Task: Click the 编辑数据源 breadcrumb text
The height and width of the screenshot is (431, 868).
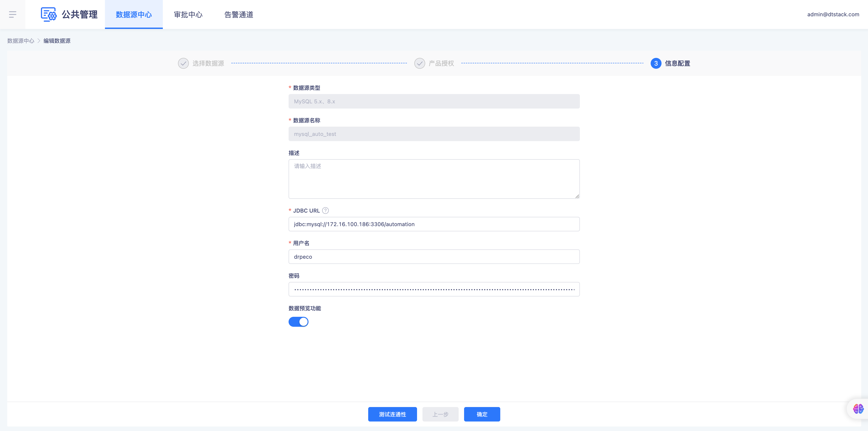Action: [x=57, y=41]
